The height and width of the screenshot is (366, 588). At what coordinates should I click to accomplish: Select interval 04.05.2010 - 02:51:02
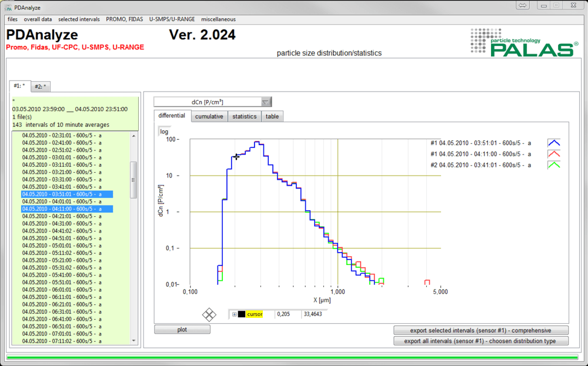(x=62, y=150)
